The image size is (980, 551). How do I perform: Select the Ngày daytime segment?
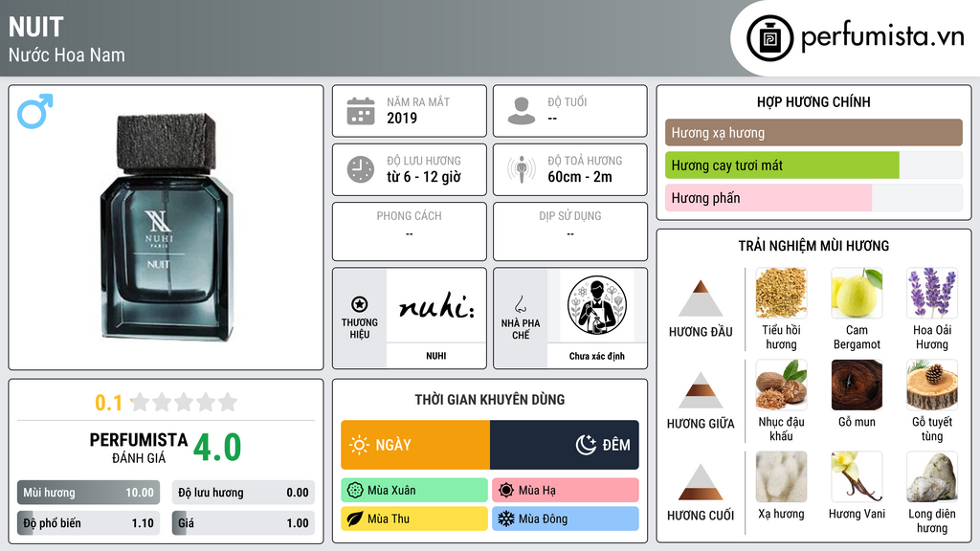coord(415,445)
